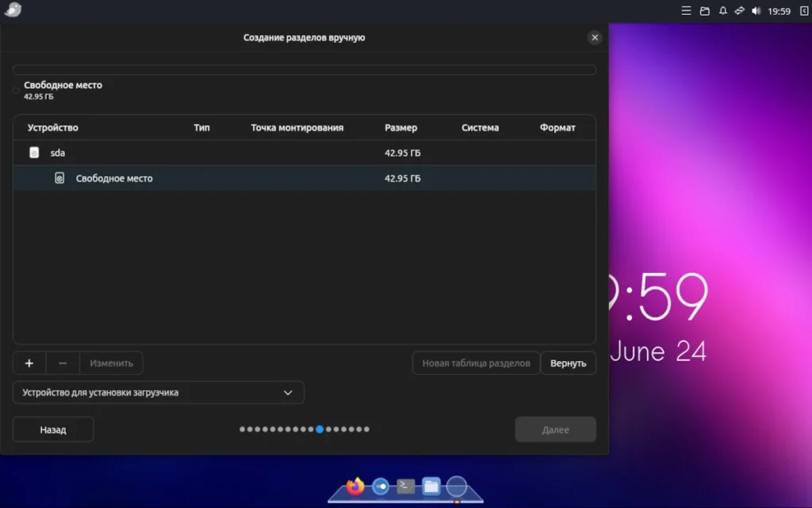
Task: Launch Terminal from the dock
Action: [406, 487]
